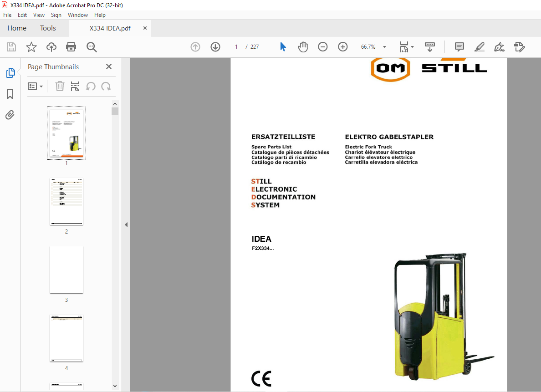Click thumbnail scrollbar down arrow
The height and width of the screenshot is (392, 541).
[x=115, y=386]
